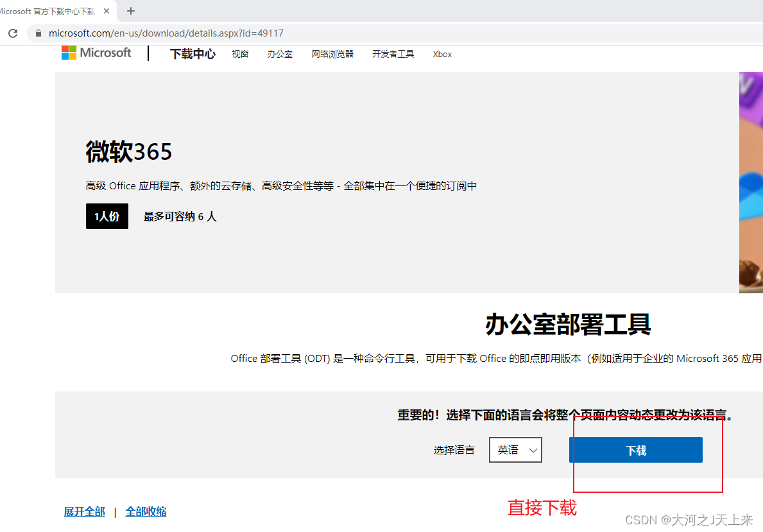Viewport: 763px width, 532px height.
Task: Click the Office 部署工具 (ODT) description text
Action: click(x=496, y=359)
